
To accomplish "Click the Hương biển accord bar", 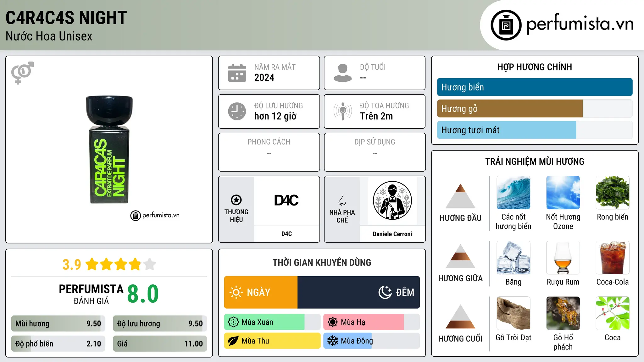I will pyautogui.click(x=535, y=87).
